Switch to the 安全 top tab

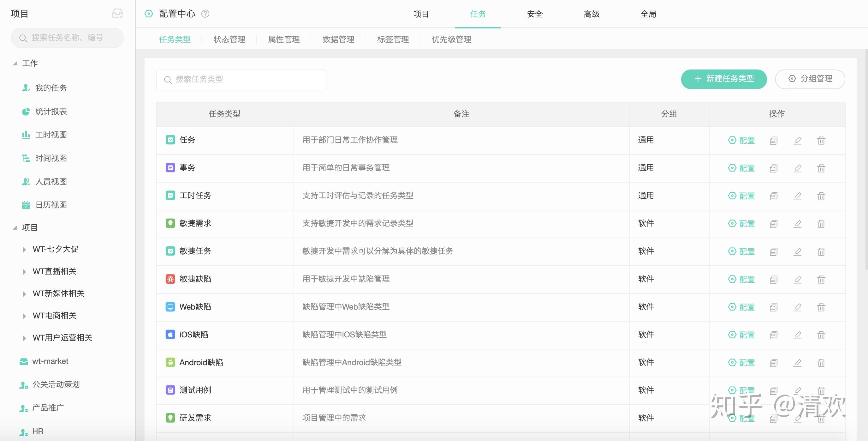point(535,14)
